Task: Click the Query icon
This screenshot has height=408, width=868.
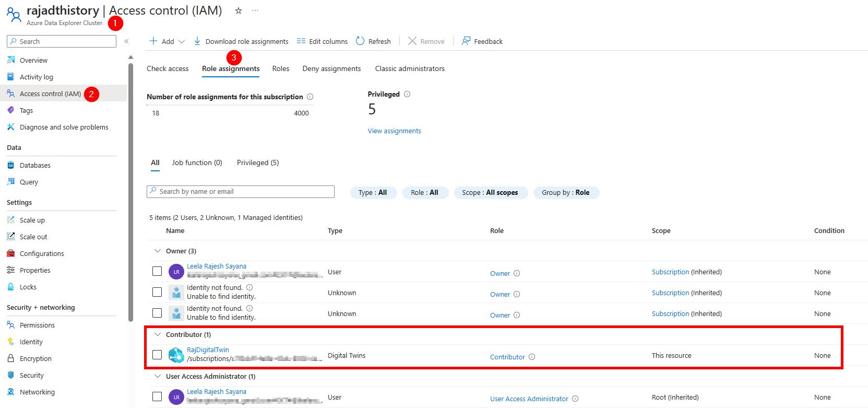Action: coord(11,182)
